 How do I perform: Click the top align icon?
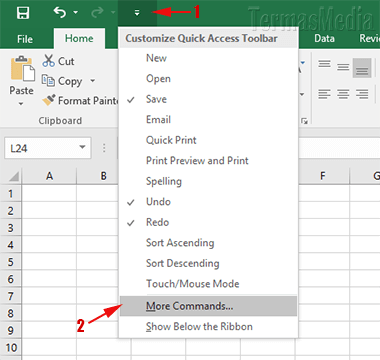(x=324, y=65)
